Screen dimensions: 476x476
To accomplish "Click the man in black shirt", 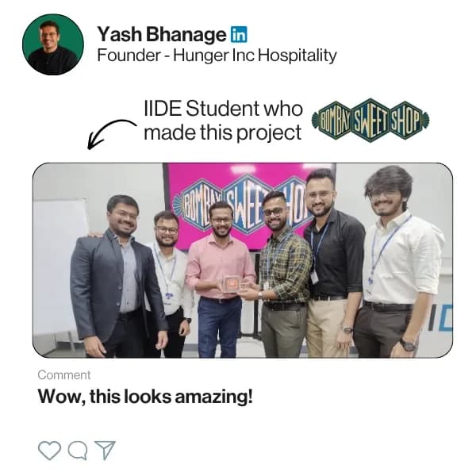I will [333, 264].
